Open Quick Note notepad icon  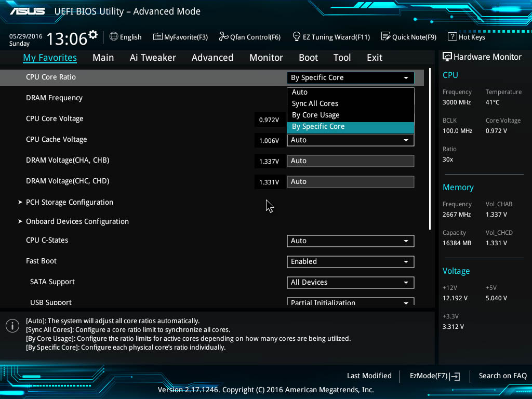coord(386,36)
